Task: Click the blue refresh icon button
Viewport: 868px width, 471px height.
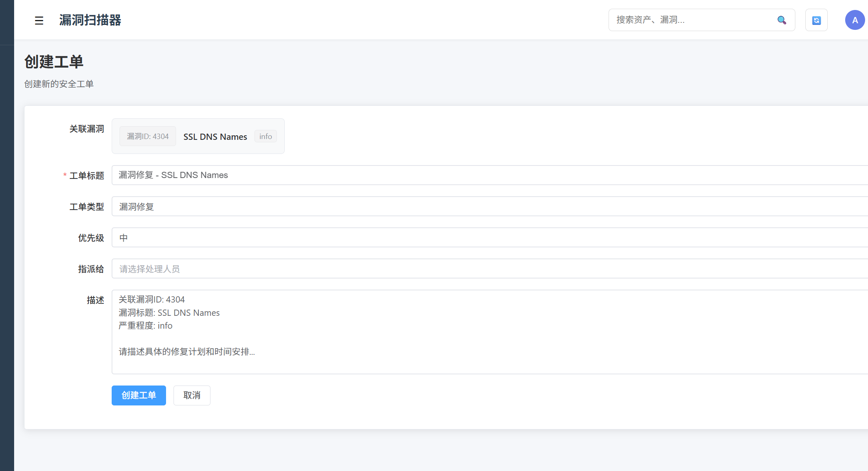Action: coord(816,20)
